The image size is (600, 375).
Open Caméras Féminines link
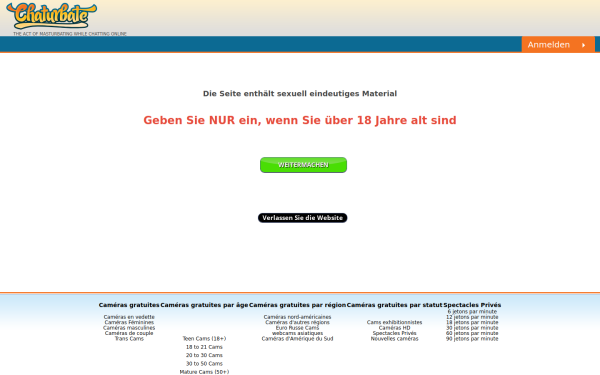[129, 322]
